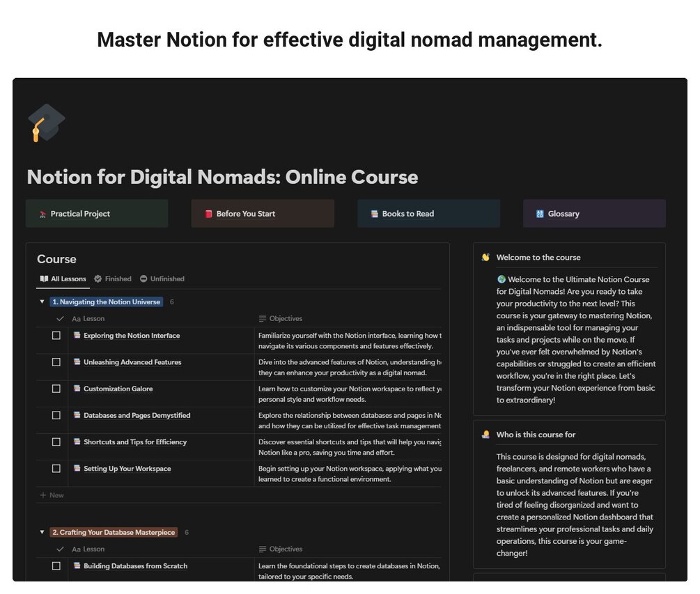Click the Course database heading
Image resolution: width=700 pixels, height=594 pixels.
[x=56, y=259]
